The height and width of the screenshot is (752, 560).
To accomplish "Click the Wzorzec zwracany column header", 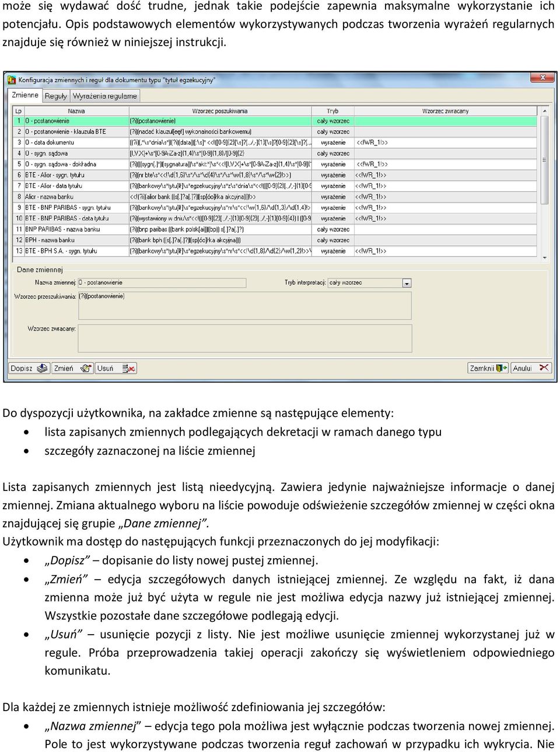I will (x=445, y=111).
